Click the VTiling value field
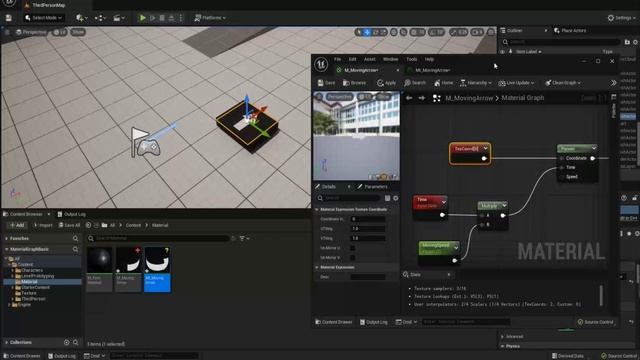Viewport: 640px width, 360px height. (368, 238)
